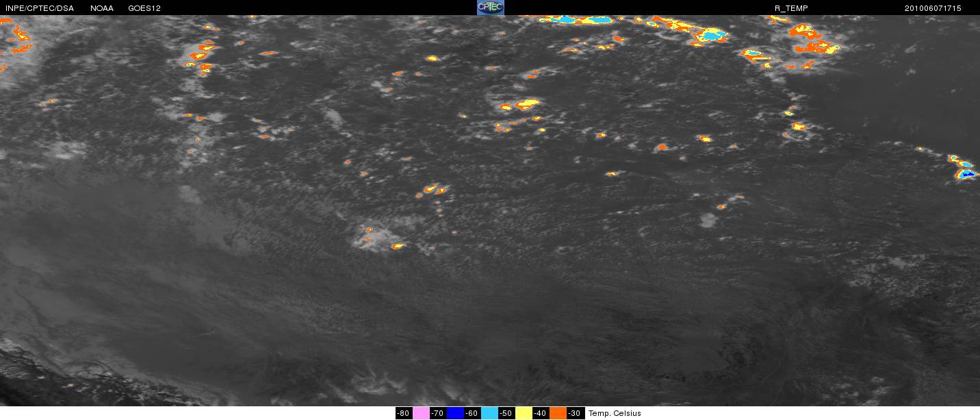
Task: Click the orange legend color swatch
Action: tap(558, 413)
